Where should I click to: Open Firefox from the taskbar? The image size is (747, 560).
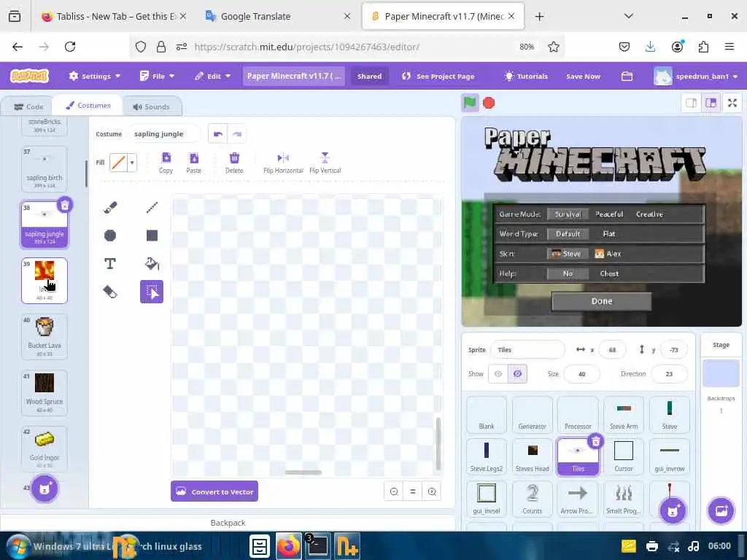click(289, 546)
